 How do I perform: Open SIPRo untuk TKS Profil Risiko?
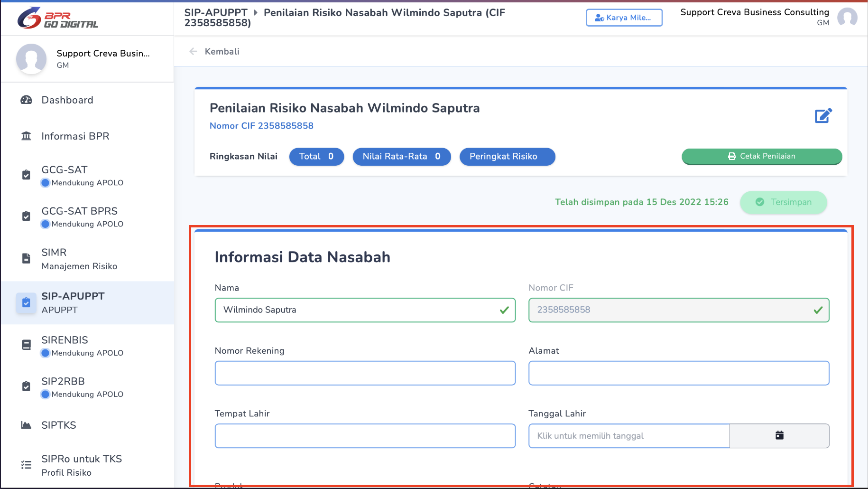(87, 465)
